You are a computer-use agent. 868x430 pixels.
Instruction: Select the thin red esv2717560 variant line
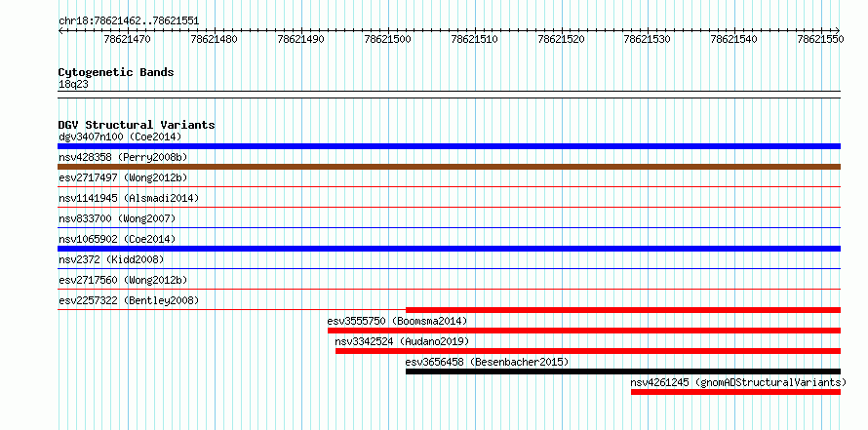(449, 290)
